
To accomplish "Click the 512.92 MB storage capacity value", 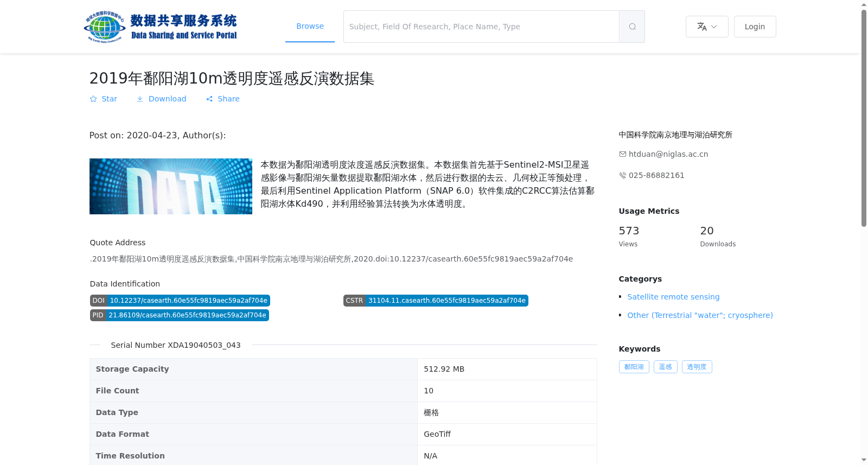I will [x=444, y=369].
